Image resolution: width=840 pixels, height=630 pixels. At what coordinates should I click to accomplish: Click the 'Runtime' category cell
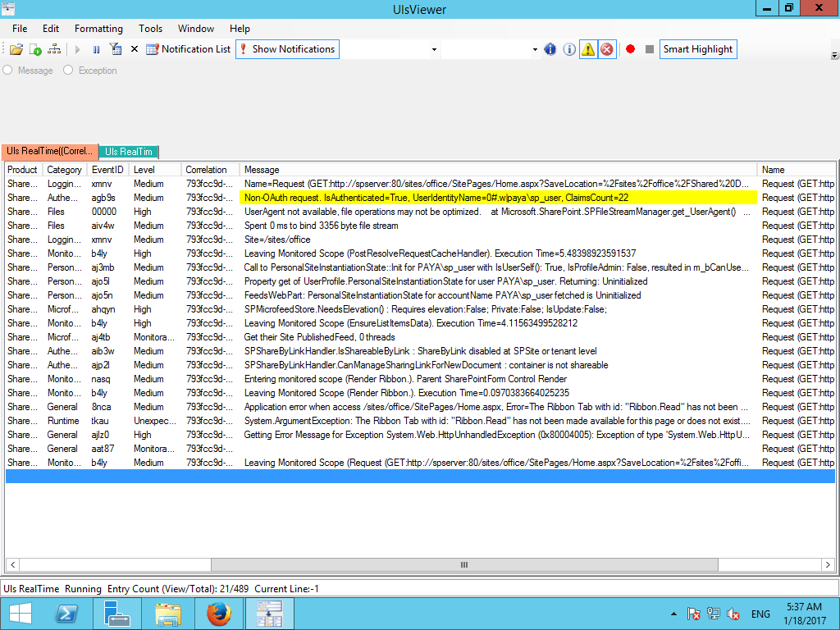tap(63, 421)
